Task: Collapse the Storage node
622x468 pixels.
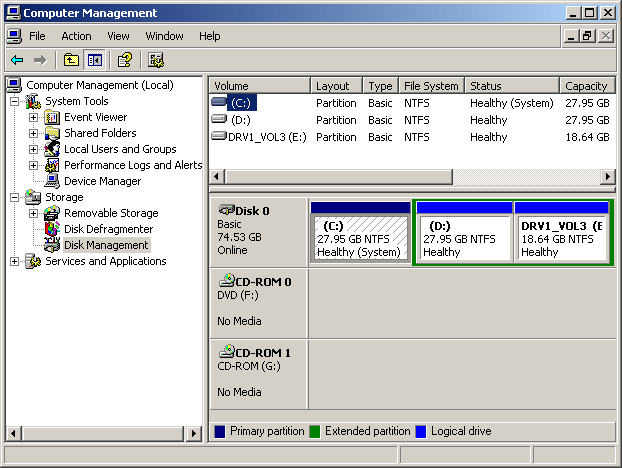Action: click(14, 198)
